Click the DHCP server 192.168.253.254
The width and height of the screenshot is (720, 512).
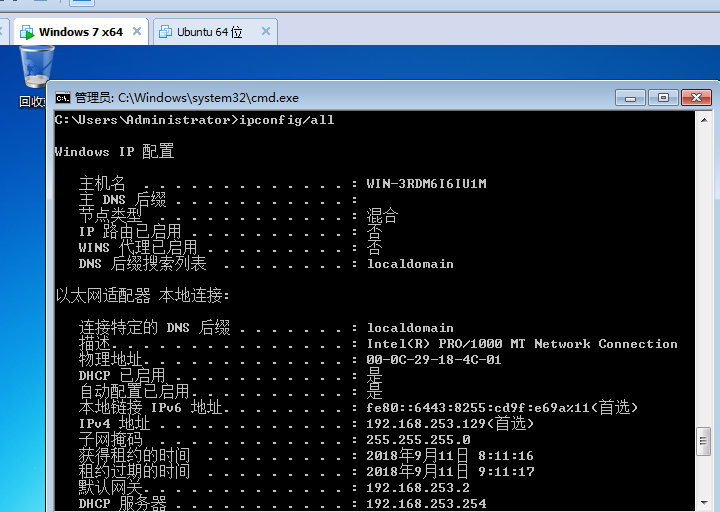(426, 503)
